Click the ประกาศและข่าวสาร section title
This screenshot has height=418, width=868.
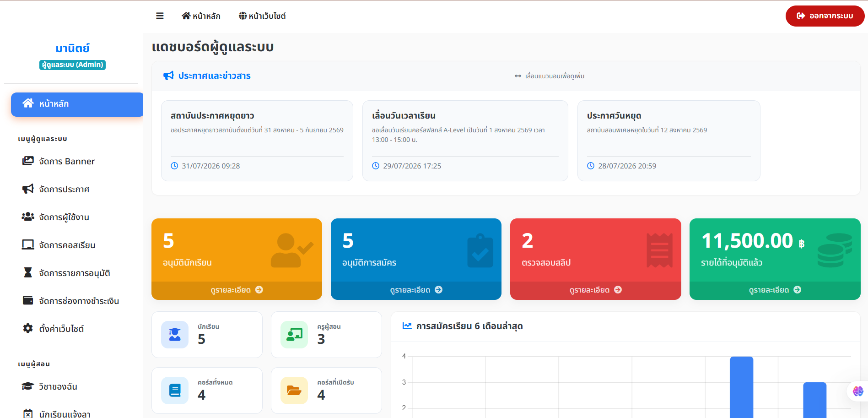coord(215,76)
